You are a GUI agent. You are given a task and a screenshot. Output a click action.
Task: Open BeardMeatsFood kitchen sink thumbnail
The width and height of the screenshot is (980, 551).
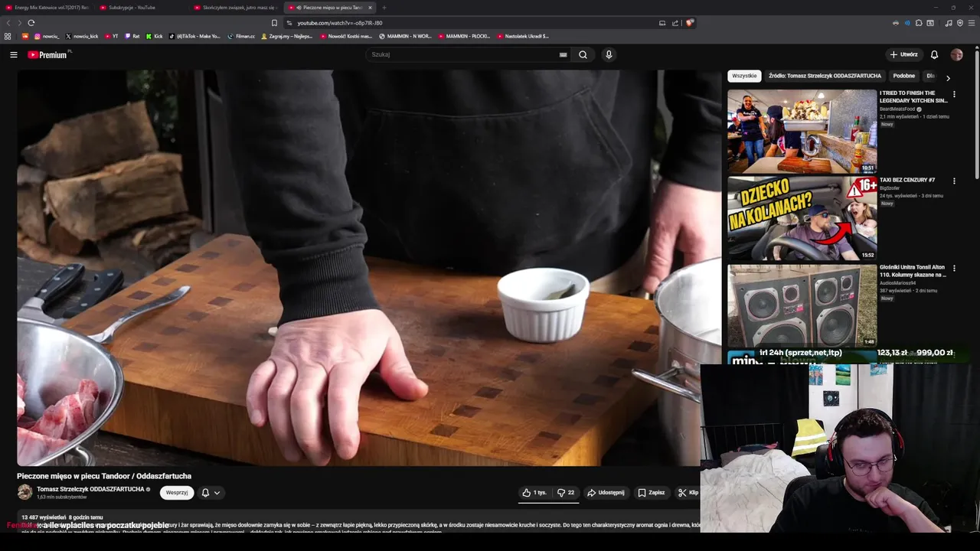tap(802, 131)
